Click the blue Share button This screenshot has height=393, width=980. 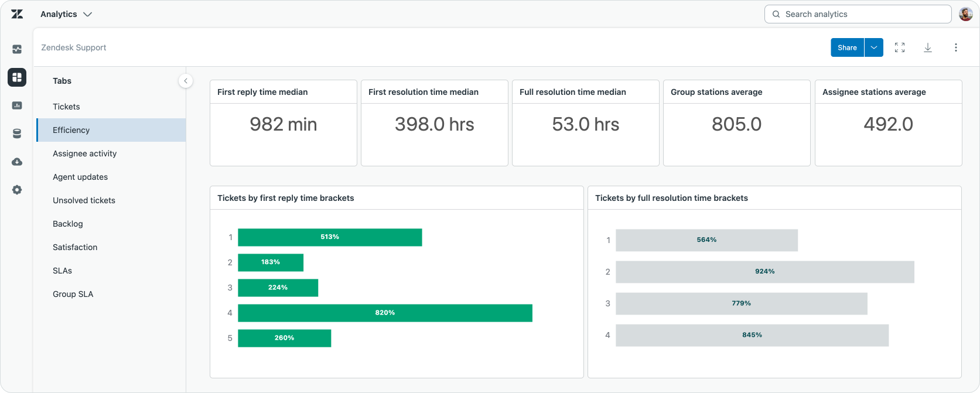pyautogui.click(x=847, y=47)
